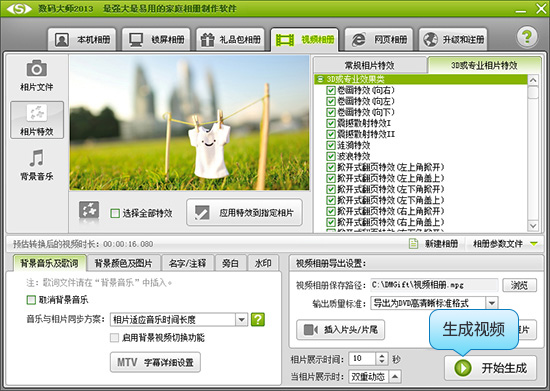The height and width of the screenshot is (391, 550).
Task: Uncheck 卷画特效(向右) effect
Action: [330, 90]
